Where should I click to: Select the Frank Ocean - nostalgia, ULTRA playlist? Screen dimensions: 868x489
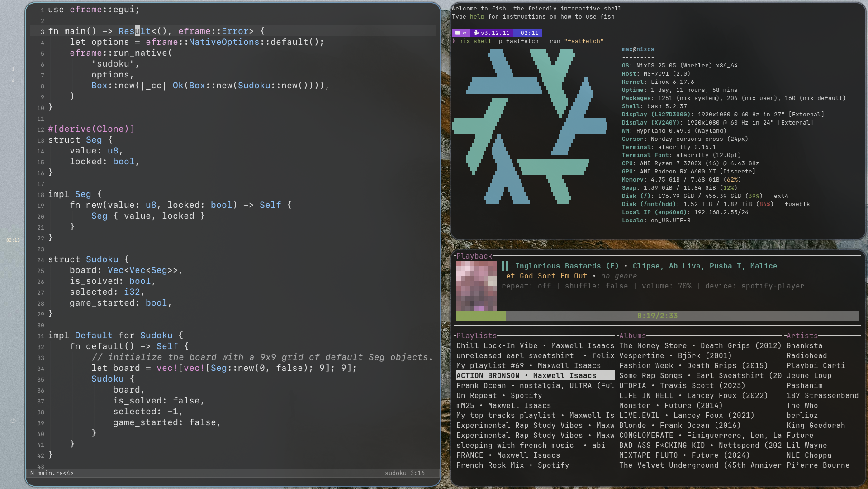coord(535,385)
